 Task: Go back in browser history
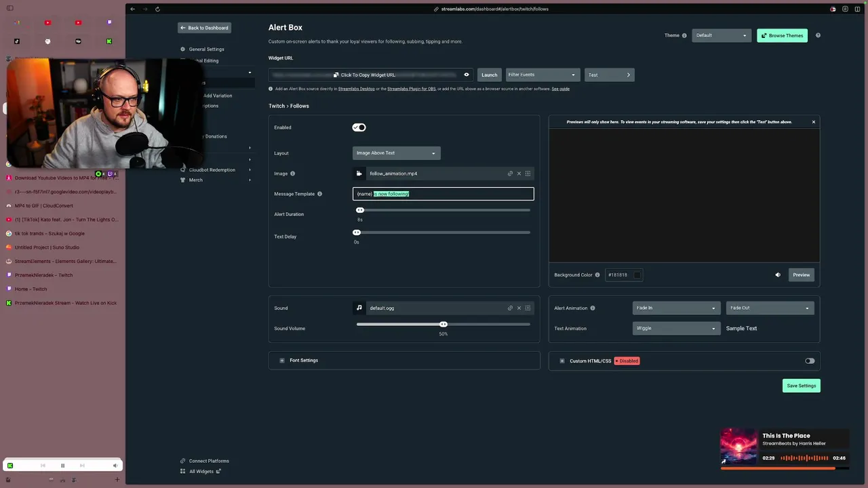coord(132,9)
